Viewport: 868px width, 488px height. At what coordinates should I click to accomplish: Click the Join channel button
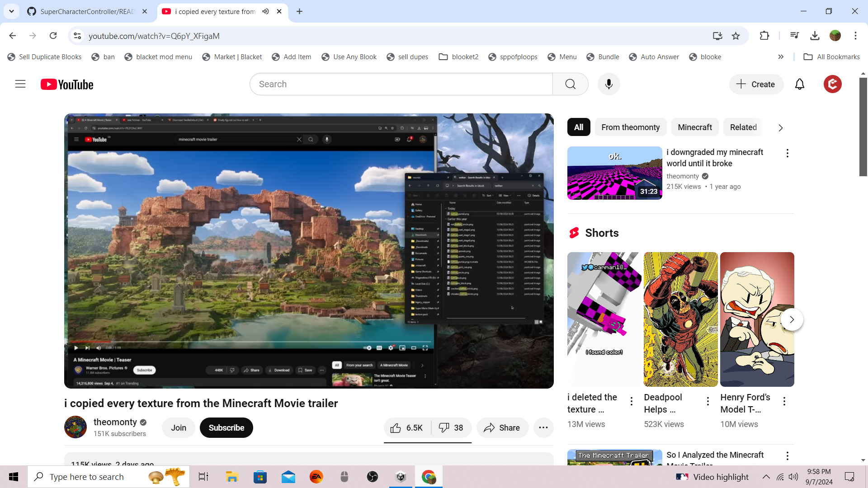pyautogui.click(x=179, y=428)
